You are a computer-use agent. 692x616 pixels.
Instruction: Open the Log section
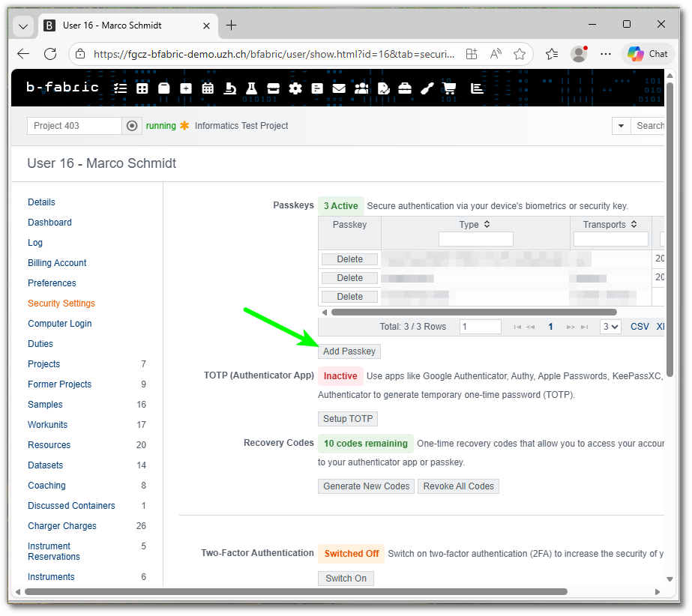(35, 243)
